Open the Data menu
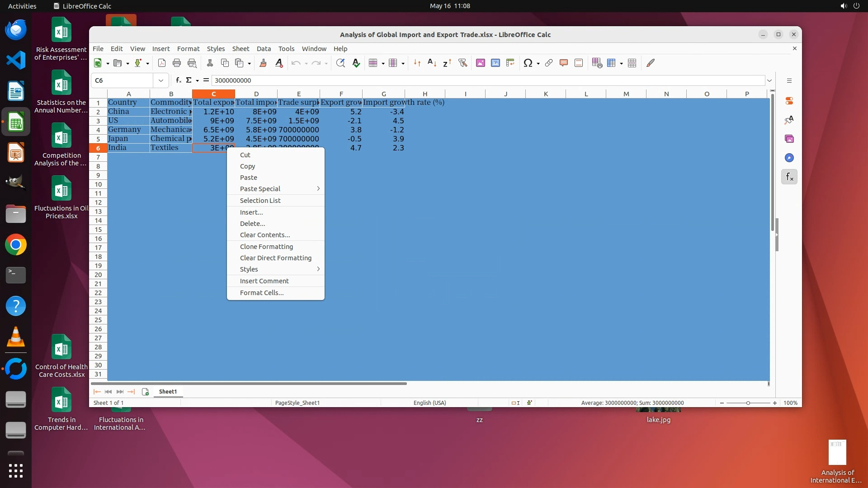 coord(264,49)
